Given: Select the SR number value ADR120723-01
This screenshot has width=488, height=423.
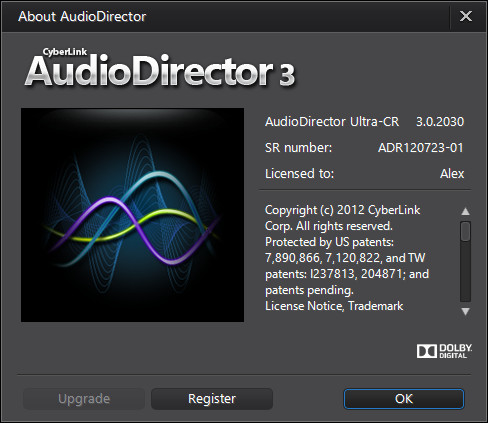Looking at the screenshot, I should (421, 148).
